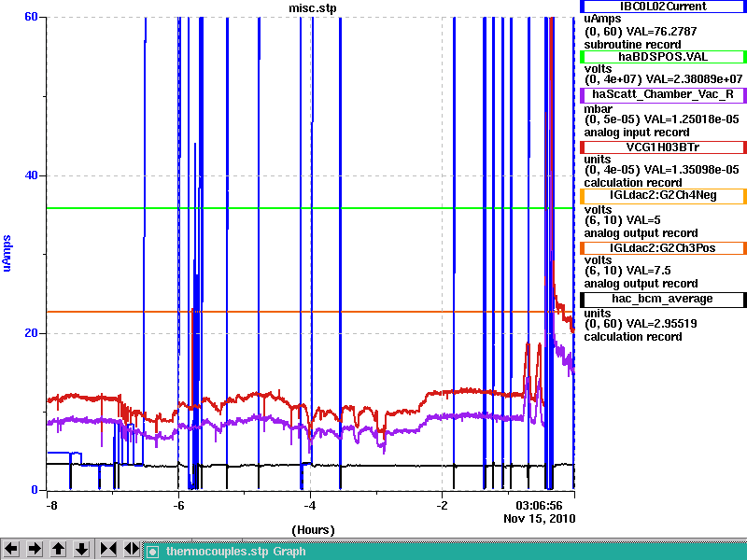This screenshot has width=747, height=560.
Task: Click the 0 tick on y-axis
Action: [35, 489]
